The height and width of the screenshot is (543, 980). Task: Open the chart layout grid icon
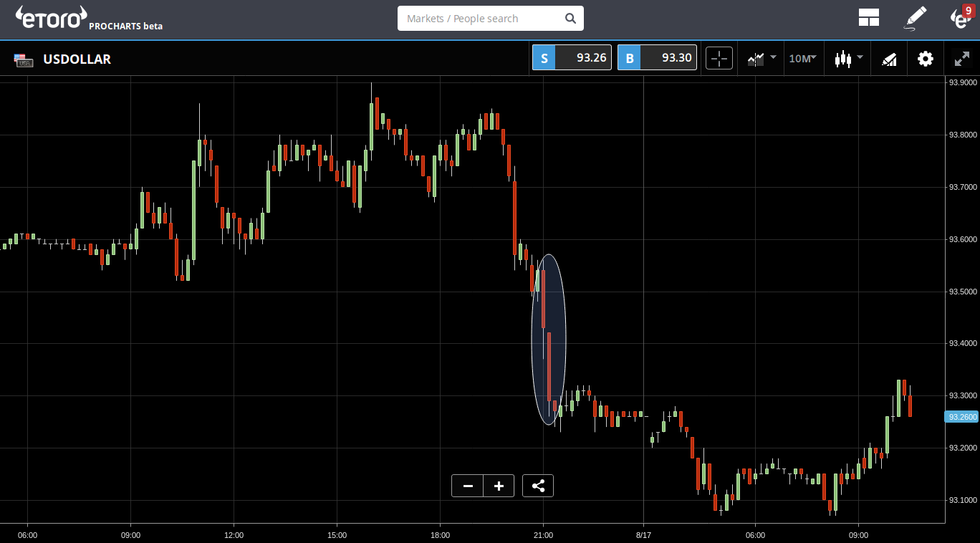[x=869, y=18]
